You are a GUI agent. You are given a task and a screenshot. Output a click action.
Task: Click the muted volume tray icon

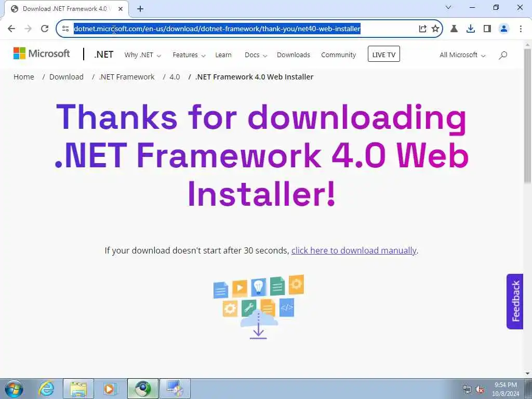(x=480, y=390)
